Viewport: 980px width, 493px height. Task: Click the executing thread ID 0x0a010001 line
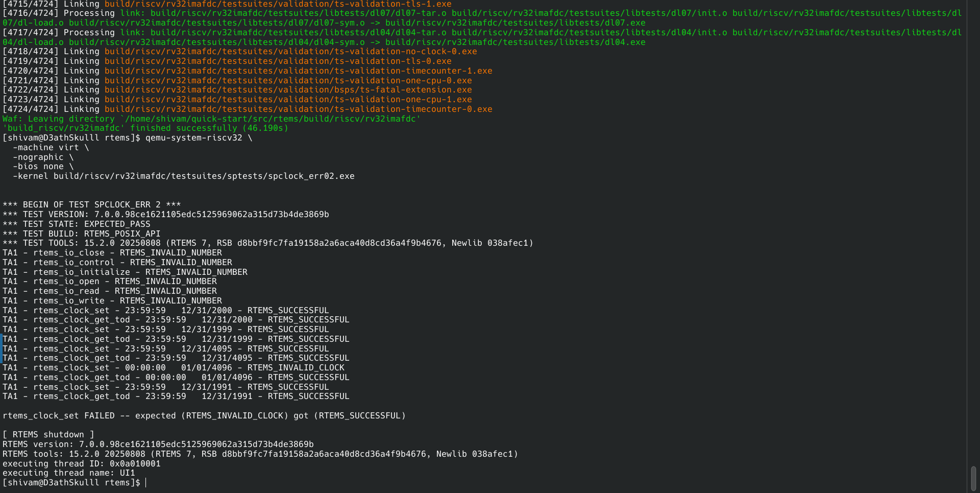point(82,464)
